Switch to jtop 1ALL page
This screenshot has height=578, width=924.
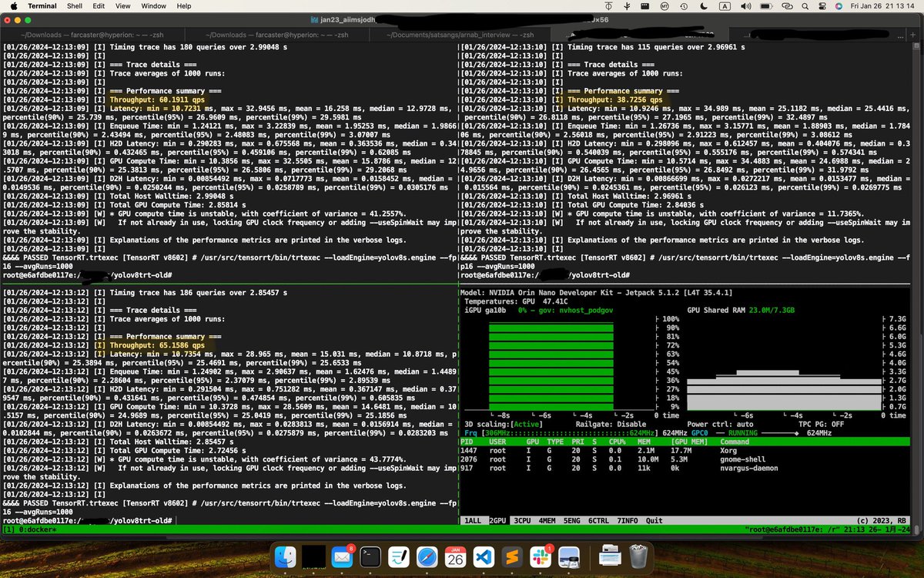coord(471,521)
